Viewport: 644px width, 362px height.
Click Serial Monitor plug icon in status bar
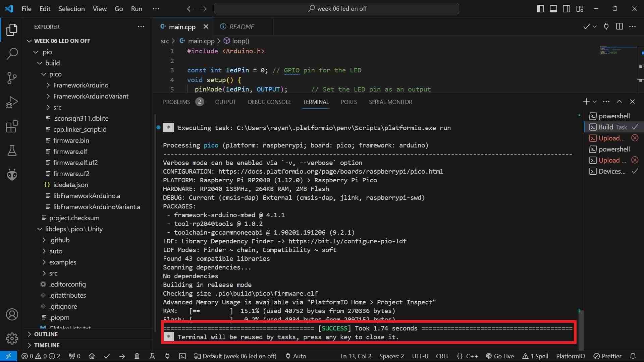167,356
